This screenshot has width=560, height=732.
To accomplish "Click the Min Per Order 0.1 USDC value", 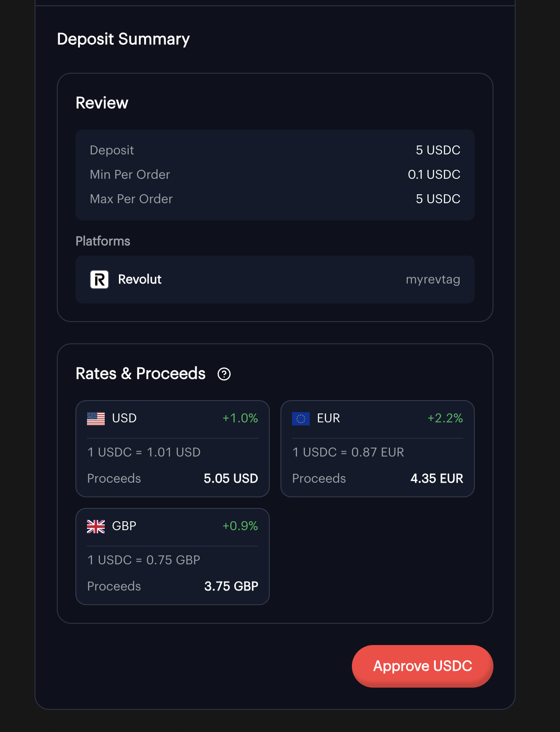I will click(434, 175).
